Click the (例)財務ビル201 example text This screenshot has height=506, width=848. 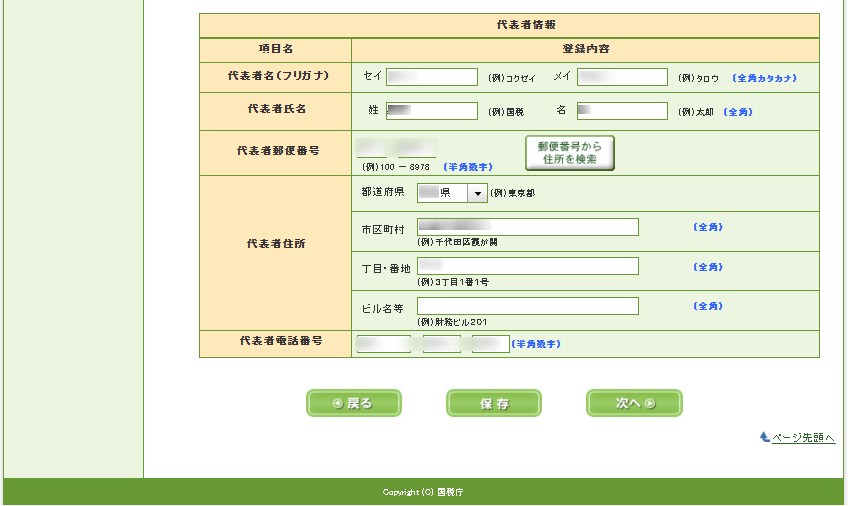(x=452, y=322)
